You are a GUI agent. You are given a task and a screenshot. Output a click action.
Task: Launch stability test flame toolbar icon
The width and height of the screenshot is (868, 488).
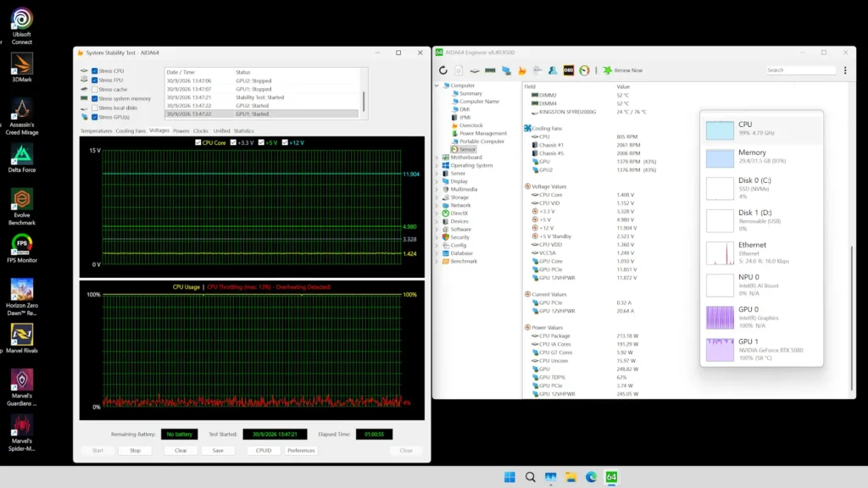click(522, 70)
